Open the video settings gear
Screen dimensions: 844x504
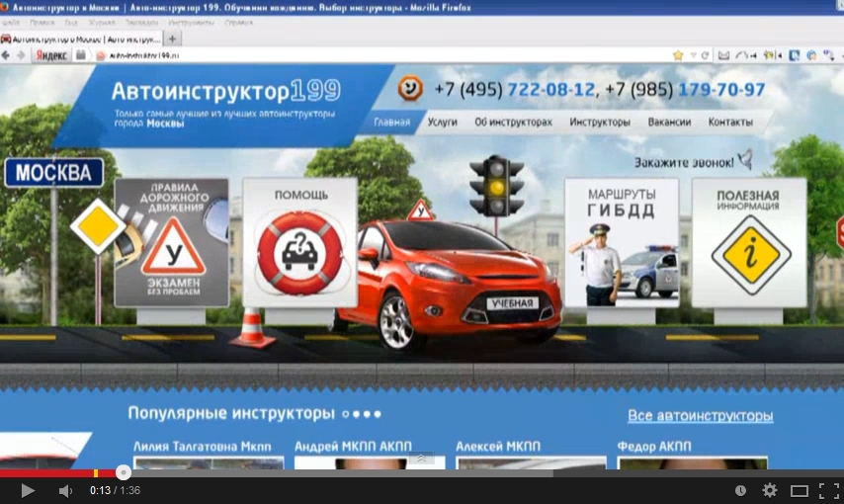(770, 490)
